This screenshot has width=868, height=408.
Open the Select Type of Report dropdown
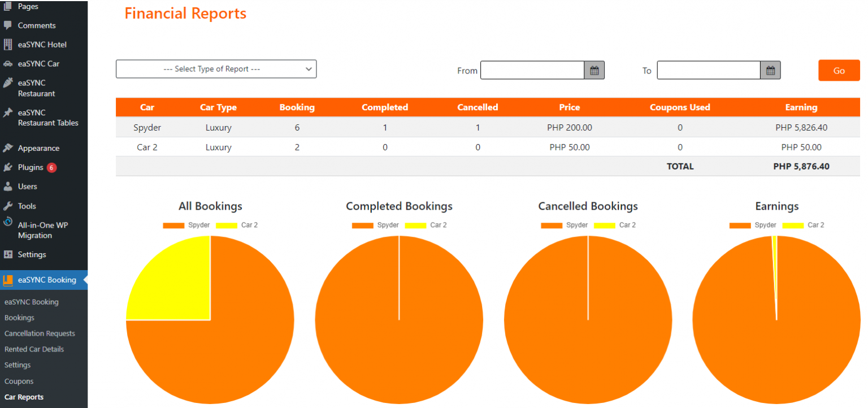pos(216,69)
